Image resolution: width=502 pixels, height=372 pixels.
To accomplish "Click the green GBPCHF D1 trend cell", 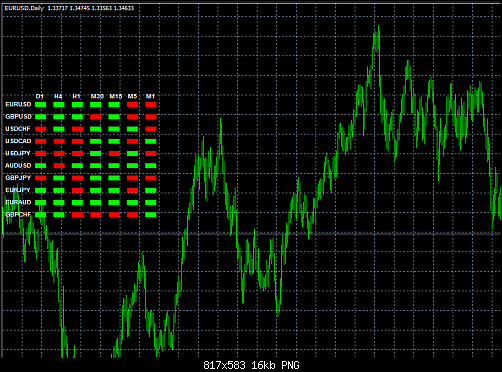I will (41, 215).
